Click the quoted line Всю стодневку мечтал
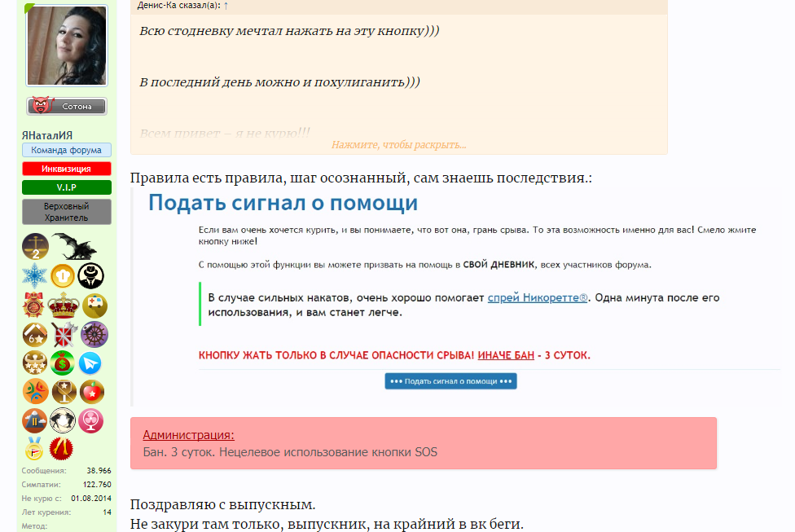This screenshot has height=532, width=795. coord(289,31)
